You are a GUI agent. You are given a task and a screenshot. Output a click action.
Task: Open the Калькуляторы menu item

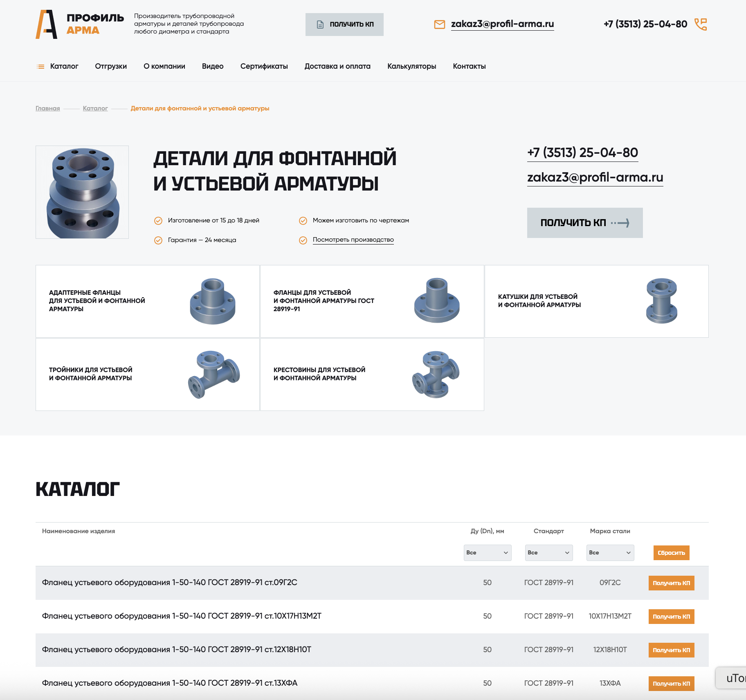tap(411, 66)
